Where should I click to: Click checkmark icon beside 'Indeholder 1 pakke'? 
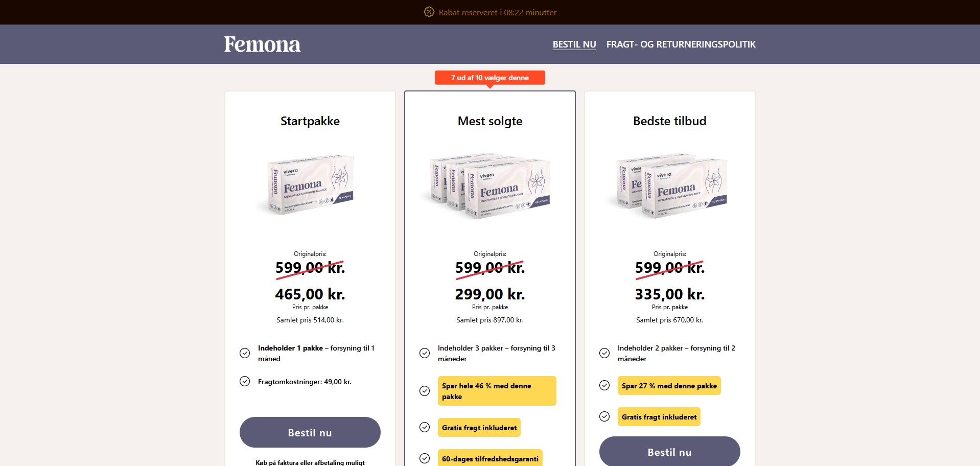point(245,353)
